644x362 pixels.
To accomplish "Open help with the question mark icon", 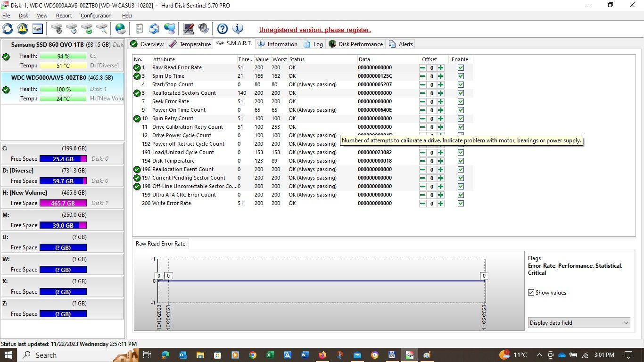I will tap(223, 29).
